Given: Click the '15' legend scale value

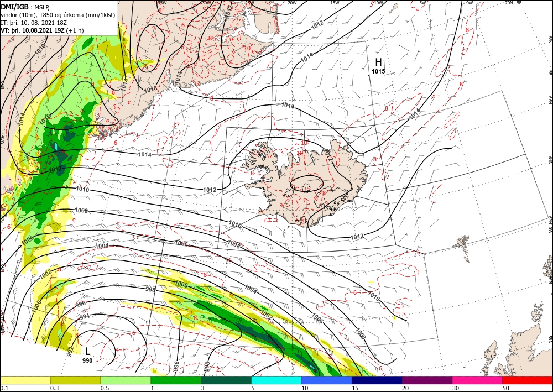Looking at the screenshot, I should 356,388.
